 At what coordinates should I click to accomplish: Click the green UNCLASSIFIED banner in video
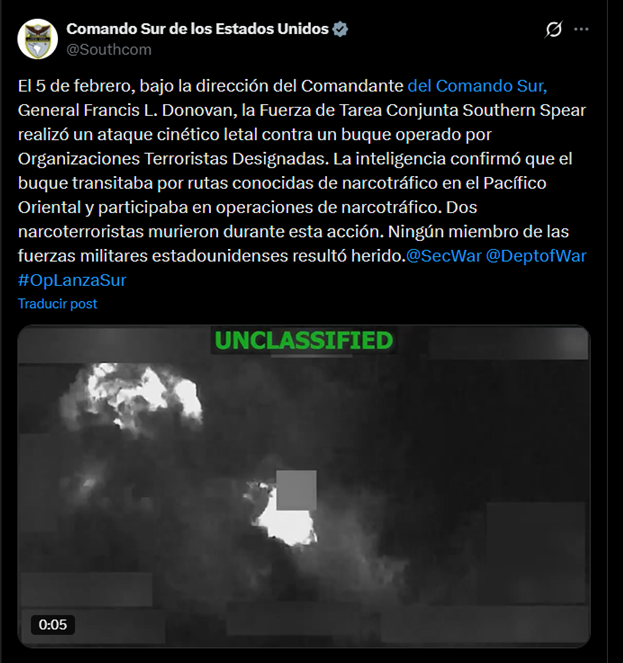(304, 341)
